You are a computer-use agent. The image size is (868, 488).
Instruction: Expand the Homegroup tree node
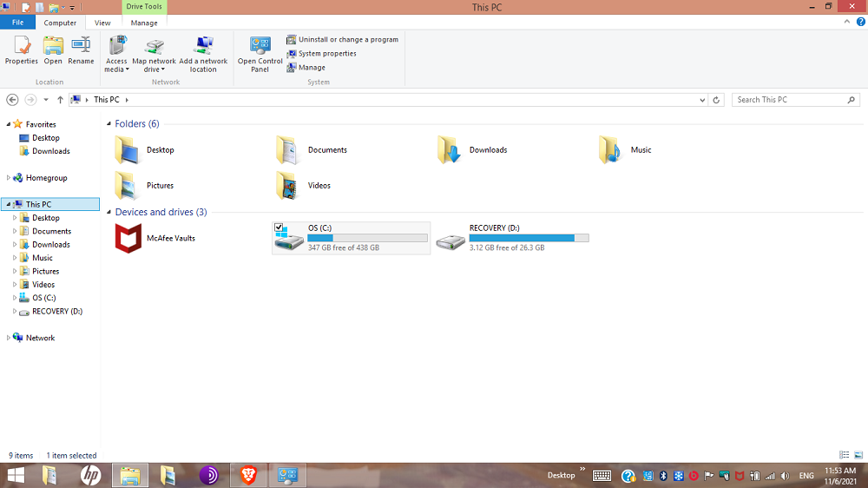click(x=8, y=178)
